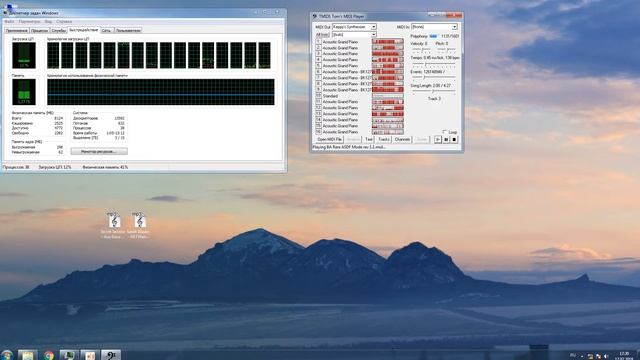Image resolution: width=640 pixels, height=360 pixels.
Task: Click the TMIDI window title bar icon
Action: tap(315, 16)
